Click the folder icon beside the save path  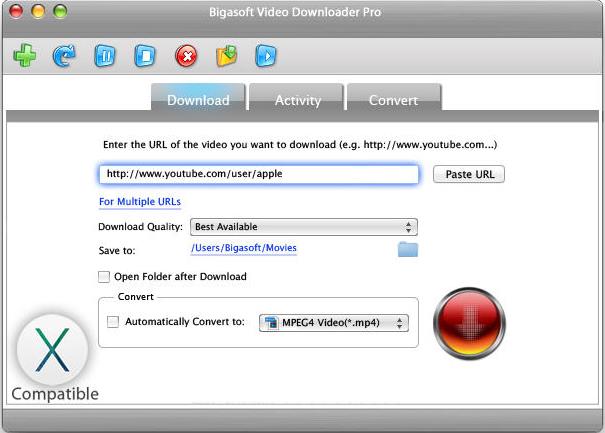click(408, 249)
